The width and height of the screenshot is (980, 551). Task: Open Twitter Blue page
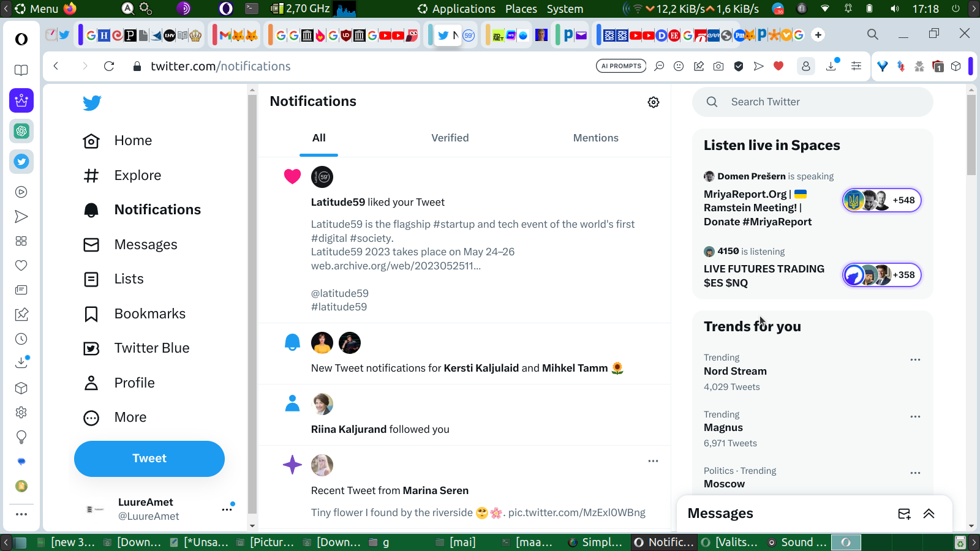[137, 348]
